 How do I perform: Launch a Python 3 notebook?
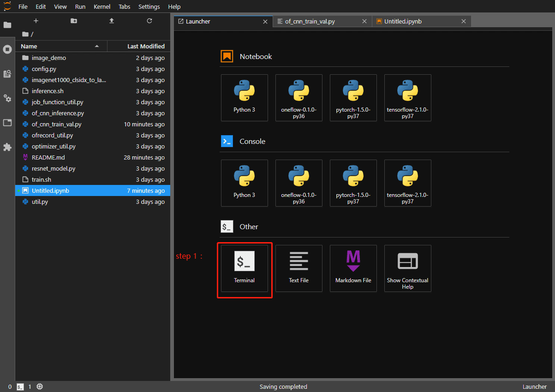coord(244,97)
